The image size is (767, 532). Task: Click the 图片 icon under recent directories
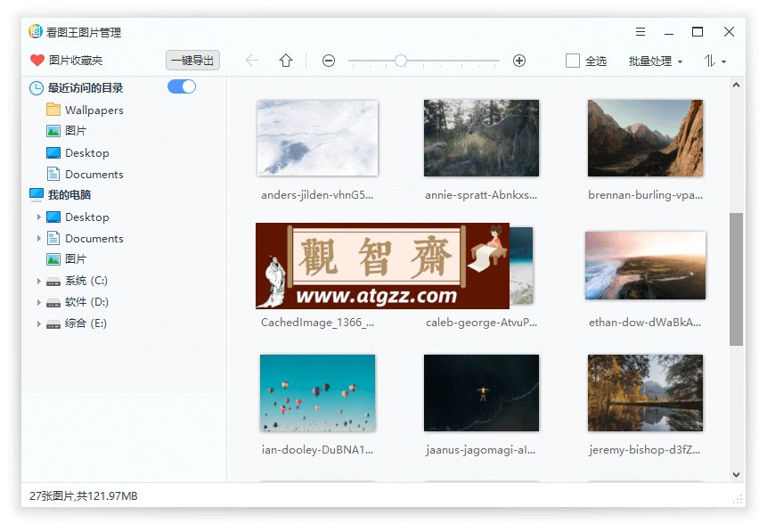[x=53, y=131]
